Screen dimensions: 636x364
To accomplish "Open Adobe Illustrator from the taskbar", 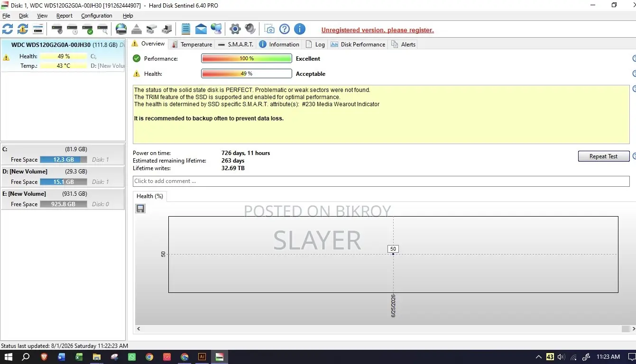I will click(202, 357).
